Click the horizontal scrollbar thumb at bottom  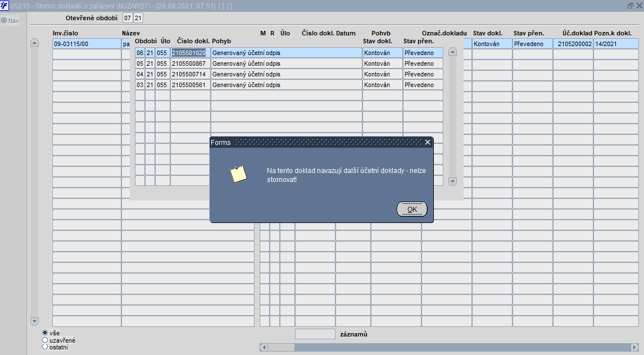[281, 347]
